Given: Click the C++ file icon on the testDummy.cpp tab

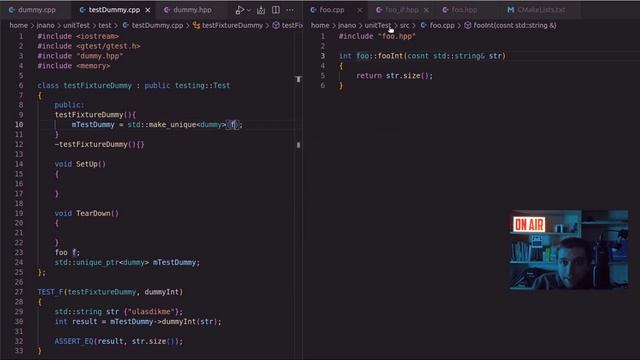Looking at the screenshot, I should coord(83,10).
